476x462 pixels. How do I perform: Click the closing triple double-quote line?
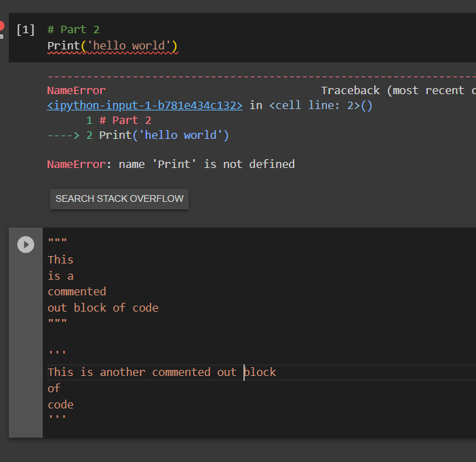coord(57,321)
